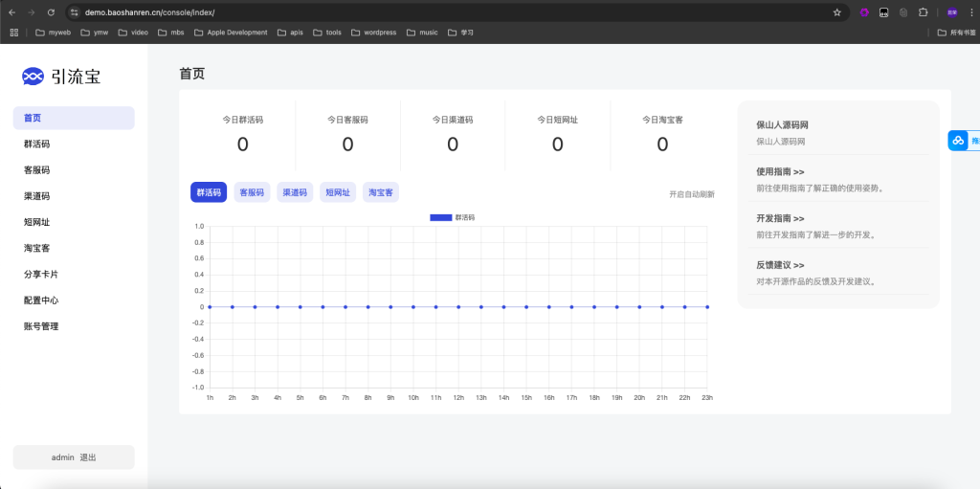Open the video bookmark folder
This screenshot has height=489, width=980.
click(133, 33)
